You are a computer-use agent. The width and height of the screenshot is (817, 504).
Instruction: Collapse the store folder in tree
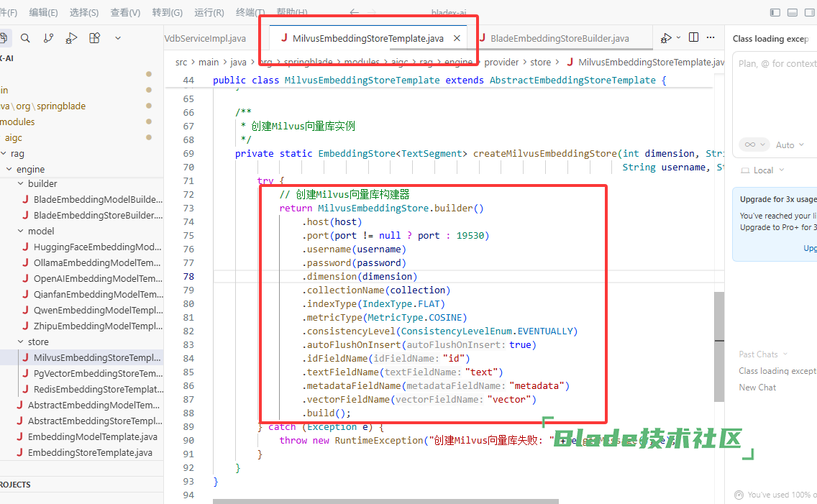coord(21,342)
